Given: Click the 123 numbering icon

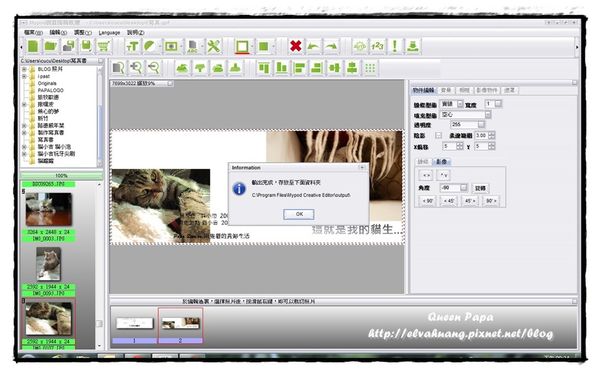Looking at the screenshot, I should [377, 46].
